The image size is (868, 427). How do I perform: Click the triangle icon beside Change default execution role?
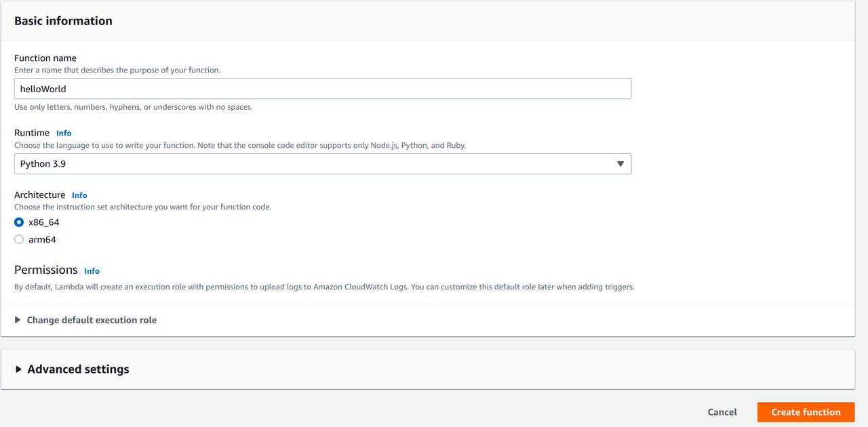click(x=18, y=320)
